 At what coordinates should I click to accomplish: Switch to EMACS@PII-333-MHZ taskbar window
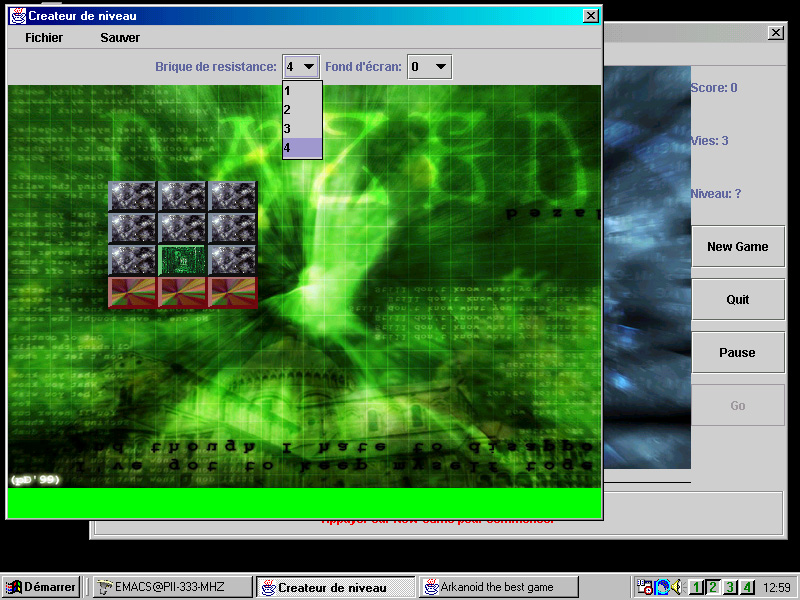[171, 587]
